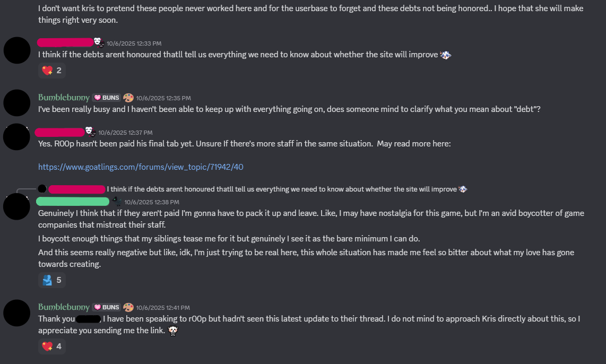Click avatar beside the 12:38 PM message

point(17,206)
